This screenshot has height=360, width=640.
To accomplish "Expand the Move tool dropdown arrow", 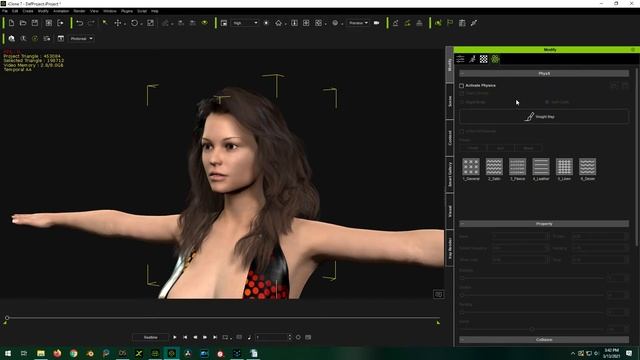I will pos(124,24).
